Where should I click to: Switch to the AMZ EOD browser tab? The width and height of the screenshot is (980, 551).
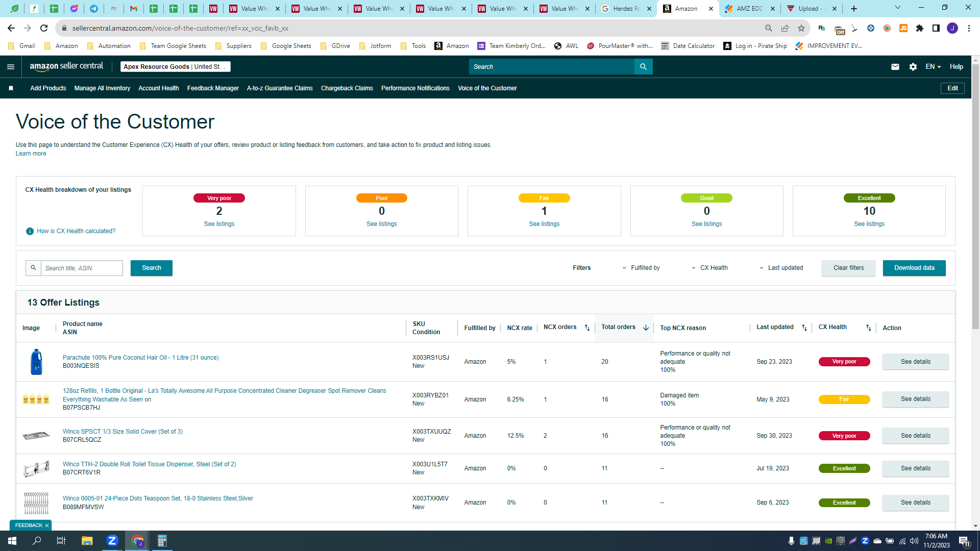pos(750,9)
